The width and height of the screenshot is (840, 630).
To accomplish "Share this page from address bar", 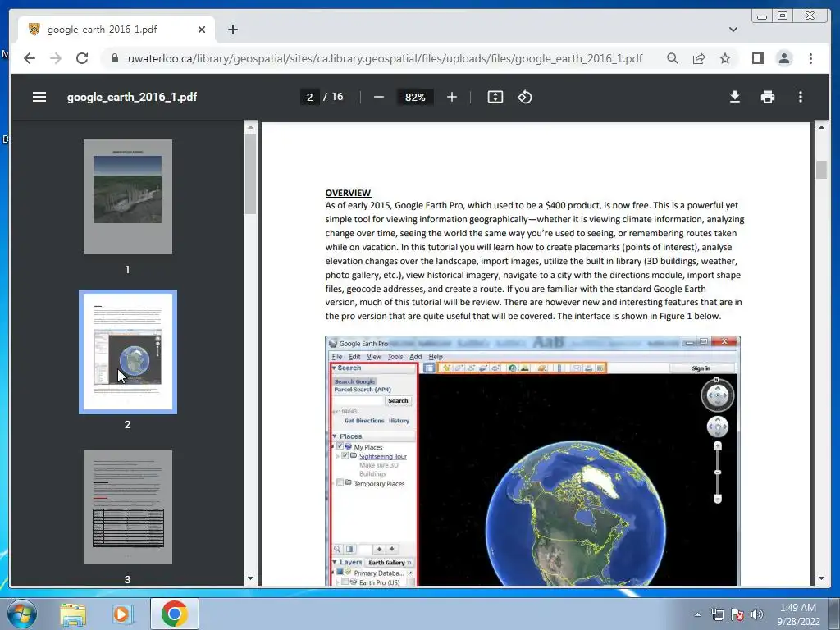I will click(699, 58).
